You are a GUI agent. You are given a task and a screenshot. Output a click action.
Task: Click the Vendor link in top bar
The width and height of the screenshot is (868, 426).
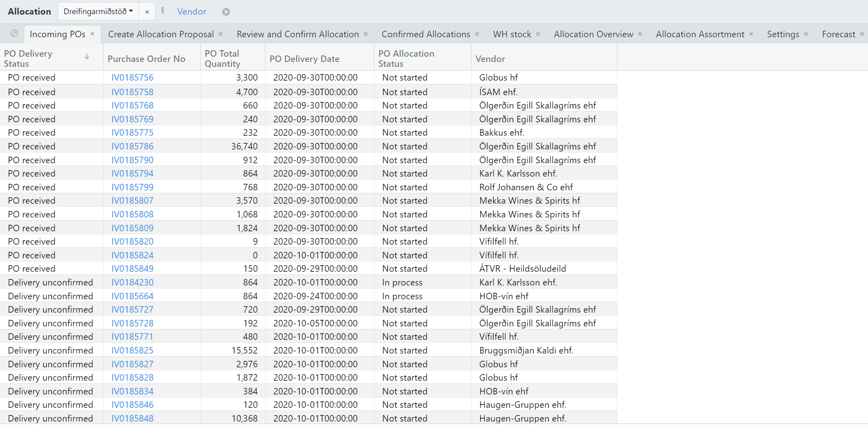pos(191,12)
